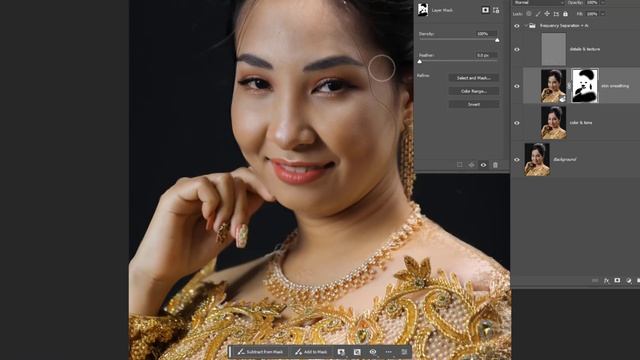This screenshot has height=360, width=640.
Task: Click the skin smoothing layer name
Action: [x=615, y=86]
